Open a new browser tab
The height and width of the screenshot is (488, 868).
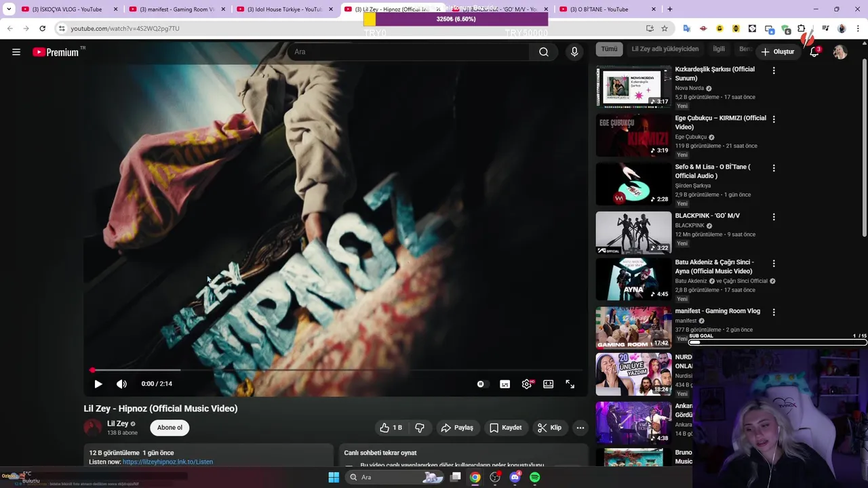670,9
